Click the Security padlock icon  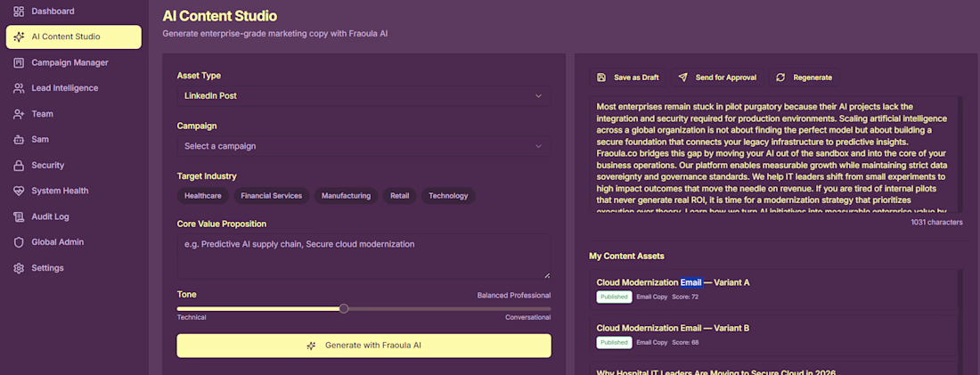pyautogui.click(x=19, y=165)
